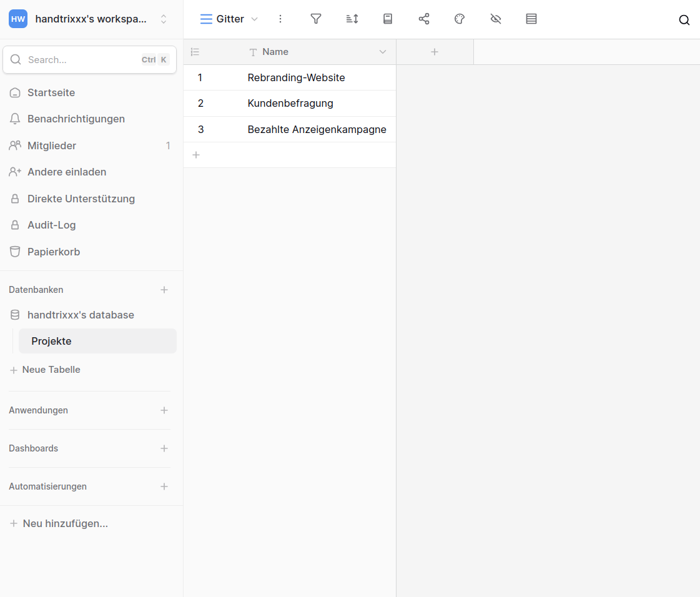The width and height of the screenshot is (700, 597).
Task: Expand the handtrixxx's workspace switcher
Action: tap(164, 19)
